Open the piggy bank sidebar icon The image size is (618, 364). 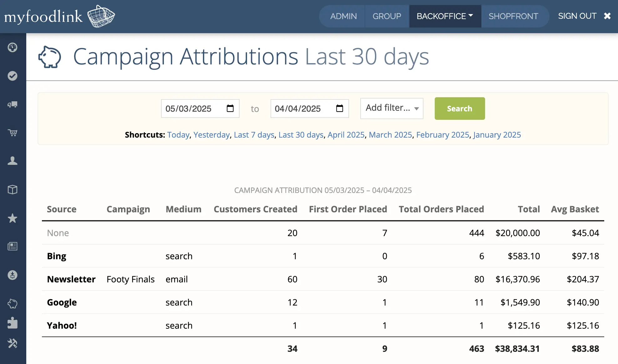13,303
